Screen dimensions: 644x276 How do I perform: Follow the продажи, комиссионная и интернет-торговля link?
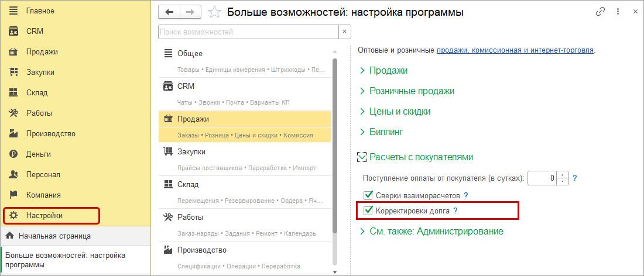515,50
